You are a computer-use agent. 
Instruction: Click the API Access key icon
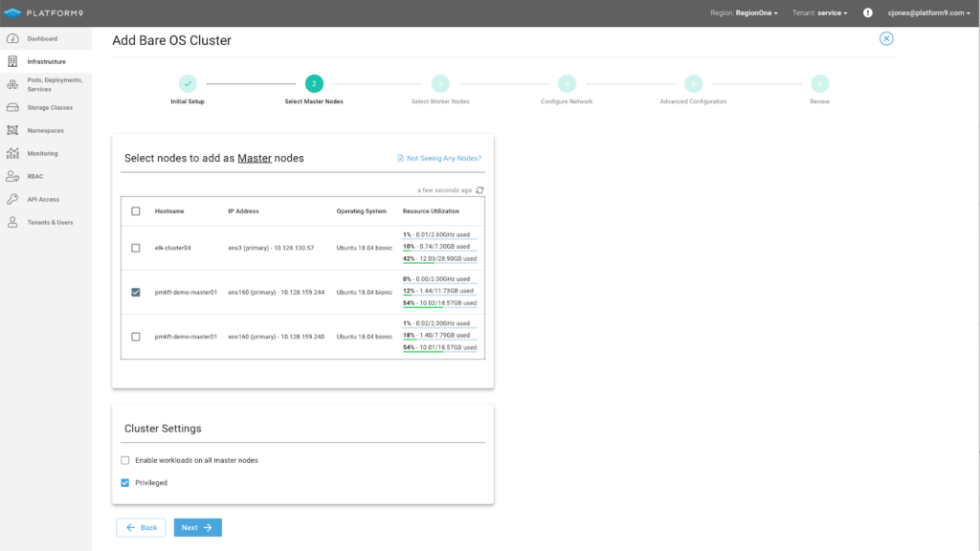pyautogui.click(x=12, y=200)
